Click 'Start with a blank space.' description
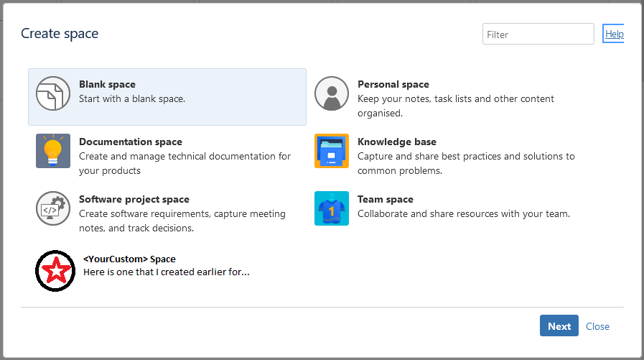The image size is (644, 360). point(132,99)
